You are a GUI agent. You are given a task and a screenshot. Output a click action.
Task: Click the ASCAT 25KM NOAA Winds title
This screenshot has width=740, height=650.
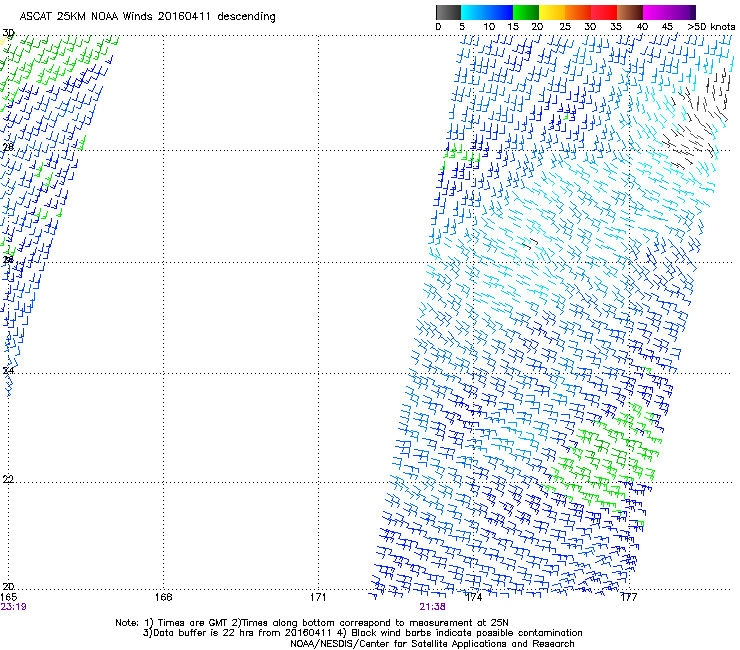point(148,16)
